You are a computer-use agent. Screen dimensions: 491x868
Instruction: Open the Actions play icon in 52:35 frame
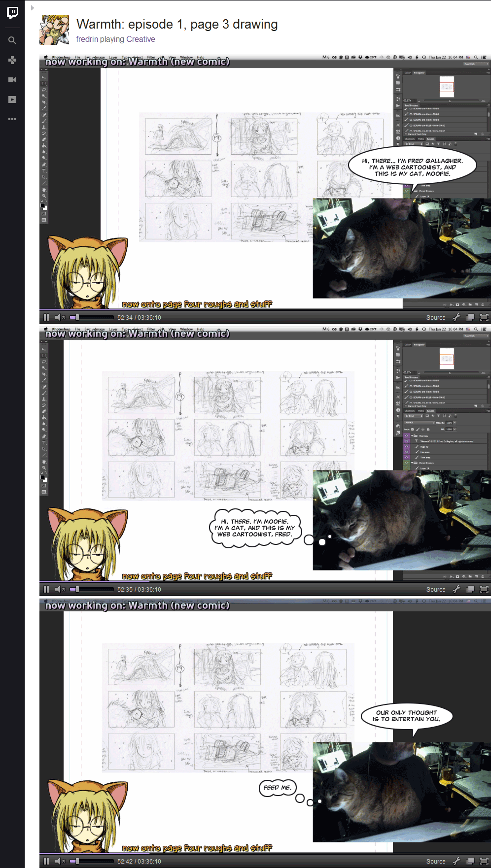[x=398, y=377]
